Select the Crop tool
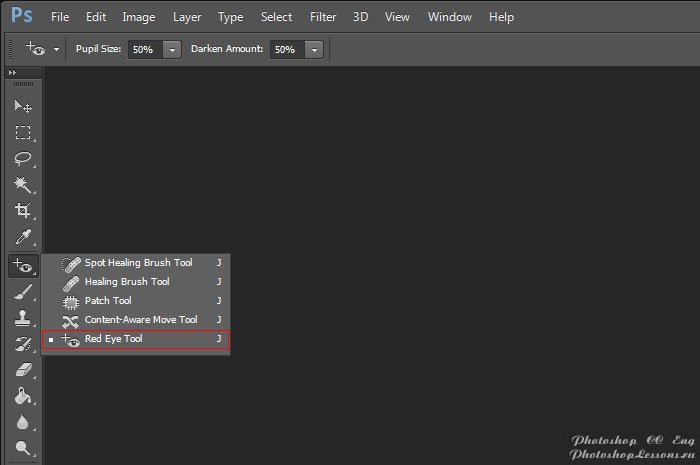Image resolution: width=700 pixels, height=465 pixels. 22,211
